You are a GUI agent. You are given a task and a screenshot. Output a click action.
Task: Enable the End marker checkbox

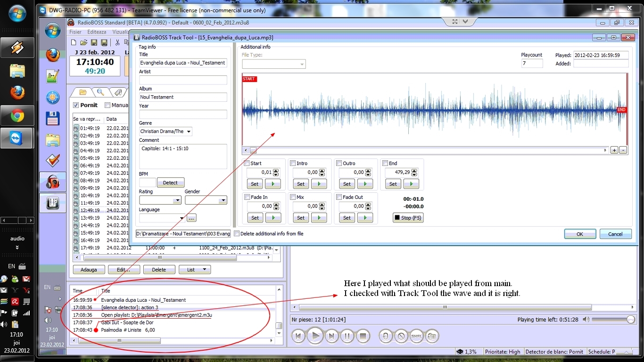click(385, 163)
